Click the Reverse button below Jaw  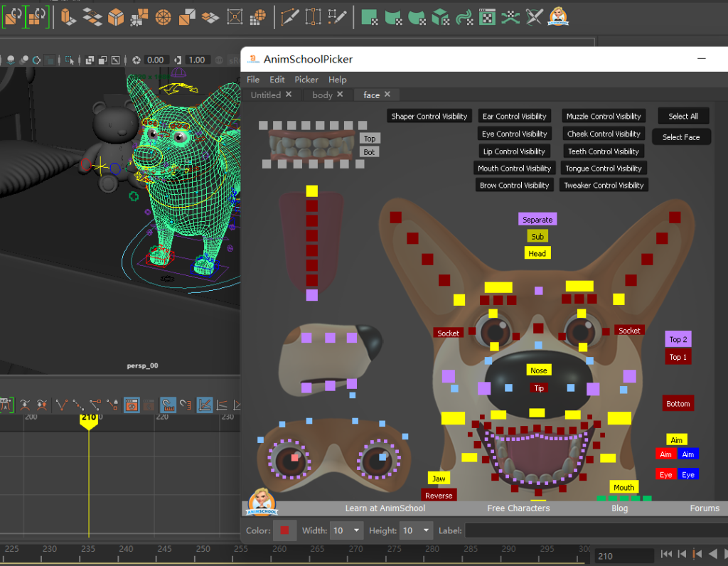(x=439, y=496)
